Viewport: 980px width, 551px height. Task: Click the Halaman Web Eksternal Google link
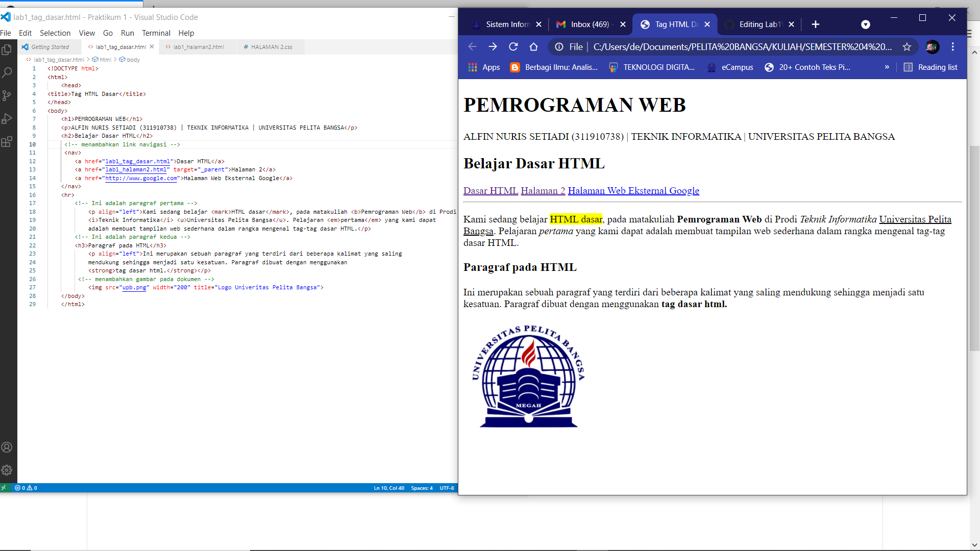pyautogui.click(x=633, y=190)
